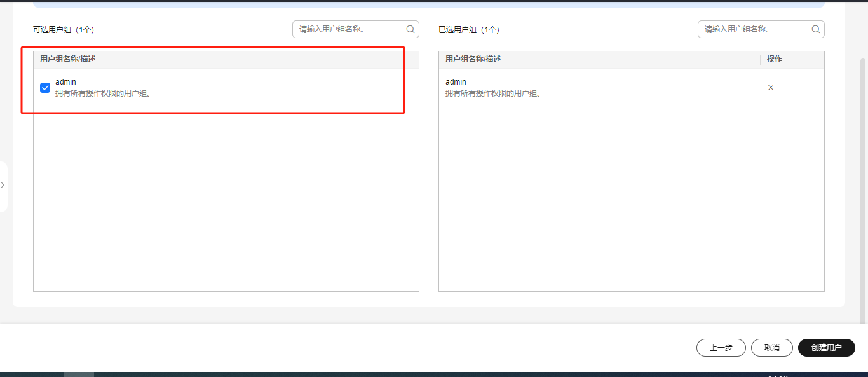Remove admin from selected groups with X icon
This screenshot has width=868, height=377.
[771, 88]
